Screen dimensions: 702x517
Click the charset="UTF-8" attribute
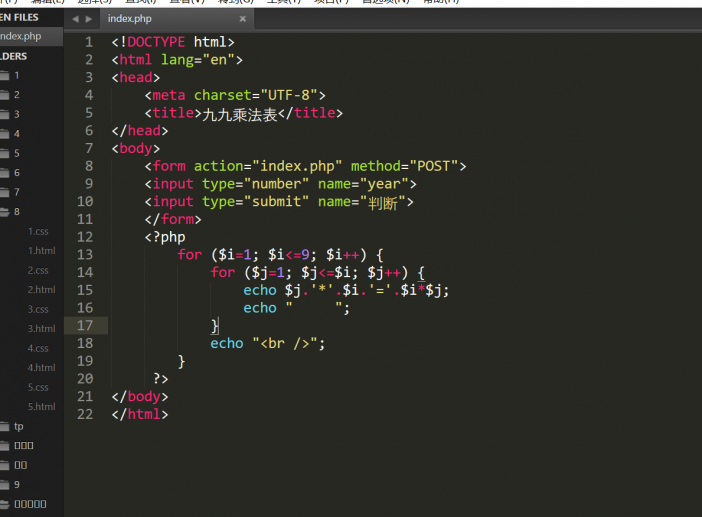click(256, 95)
